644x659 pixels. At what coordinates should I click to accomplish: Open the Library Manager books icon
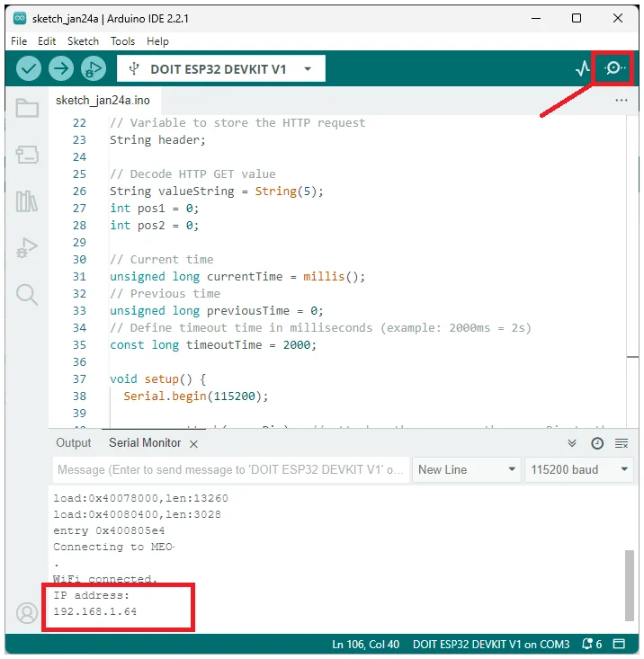pos(27,201)
